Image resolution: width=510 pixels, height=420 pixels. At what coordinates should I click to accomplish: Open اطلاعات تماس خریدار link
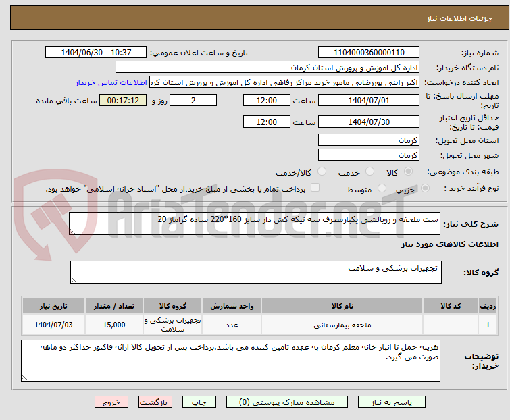111,82
